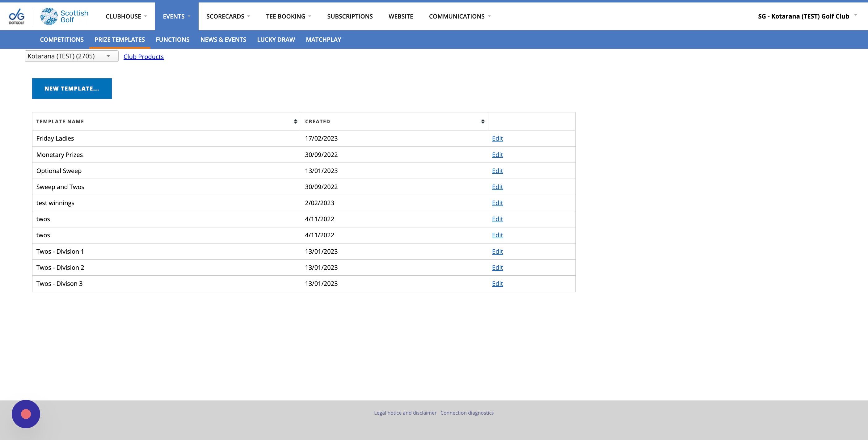
Task: Edit the Sweep and Twos template
Action: (x=497, y=187)
